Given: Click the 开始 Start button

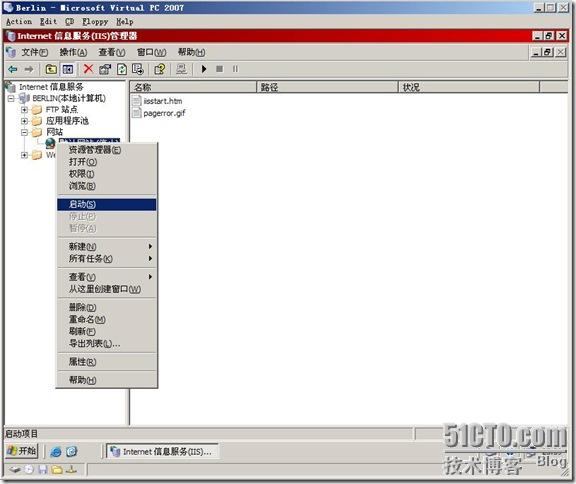Looking at the screenshot, I should (22, 451).
